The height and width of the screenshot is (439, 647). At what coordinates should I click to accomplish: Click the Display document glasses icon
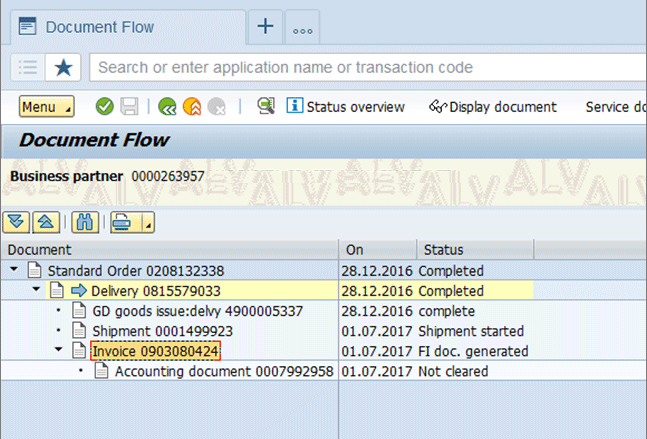coord(438,106)
